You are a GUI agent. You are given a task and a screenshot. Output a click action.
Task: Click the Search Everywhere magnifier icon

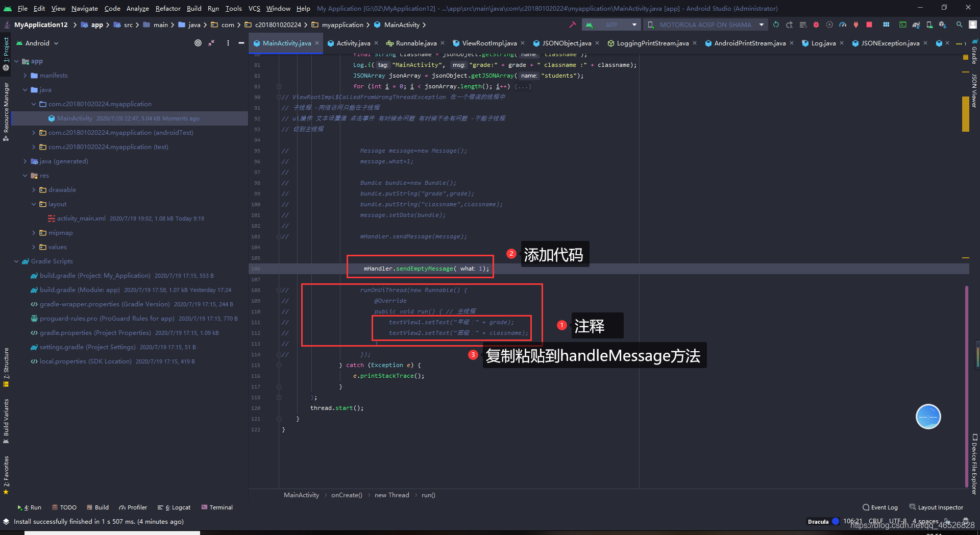(960, 25)
